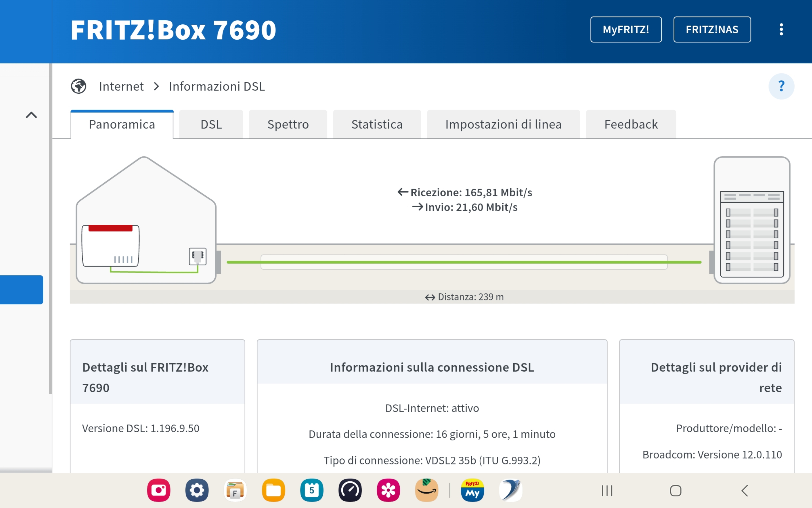Open the pink flower gallery app
The image size is (812, 508).
(x=388, y=490)
